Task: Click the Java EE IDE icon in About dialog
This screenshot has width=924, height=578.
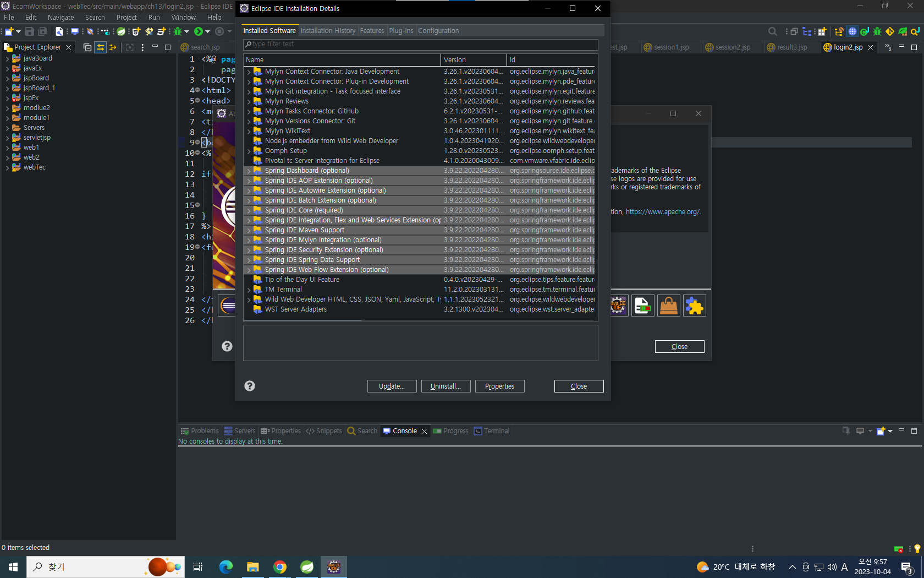Action: pos(619,306)
